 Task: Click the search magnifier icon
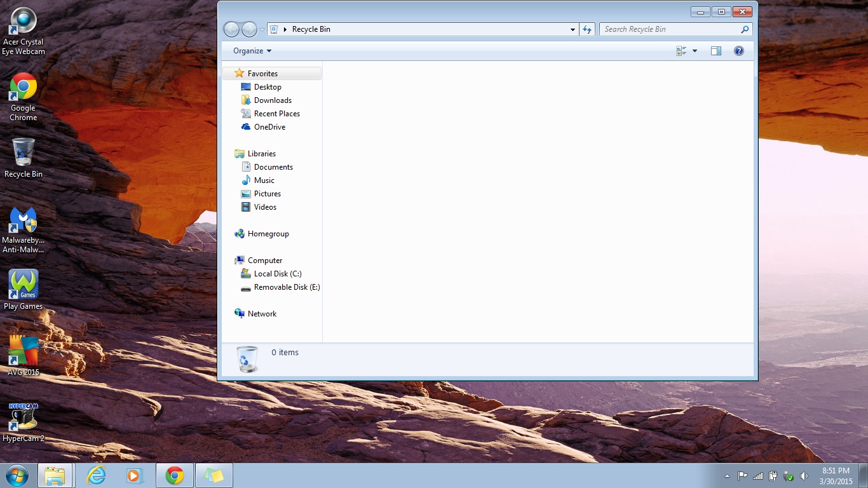coord(745,29)
